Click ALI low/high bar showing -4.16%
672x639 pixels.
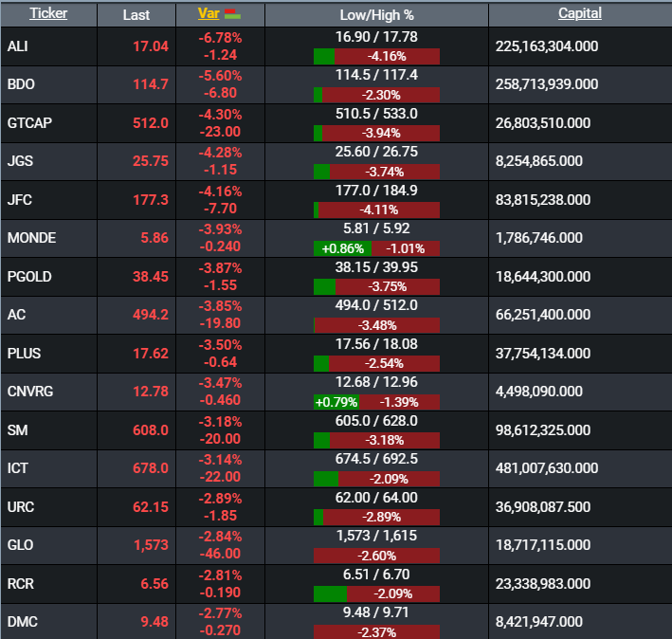[x=376, y=56]
